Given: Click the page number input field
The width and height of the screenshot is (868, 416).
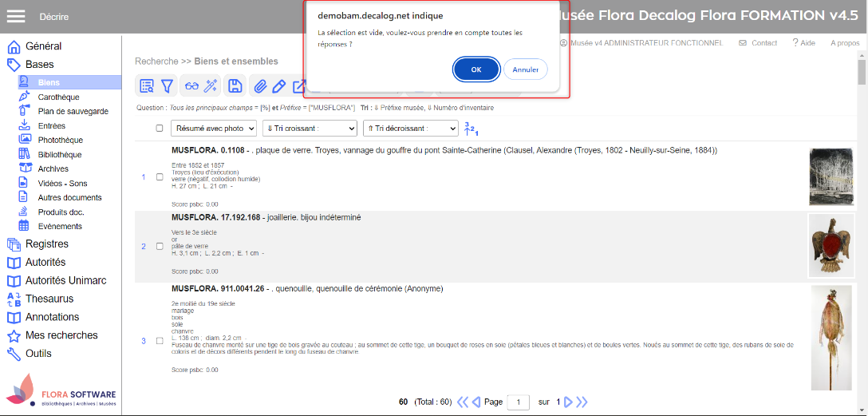Looking at the screenshot, I should point(519,402).
